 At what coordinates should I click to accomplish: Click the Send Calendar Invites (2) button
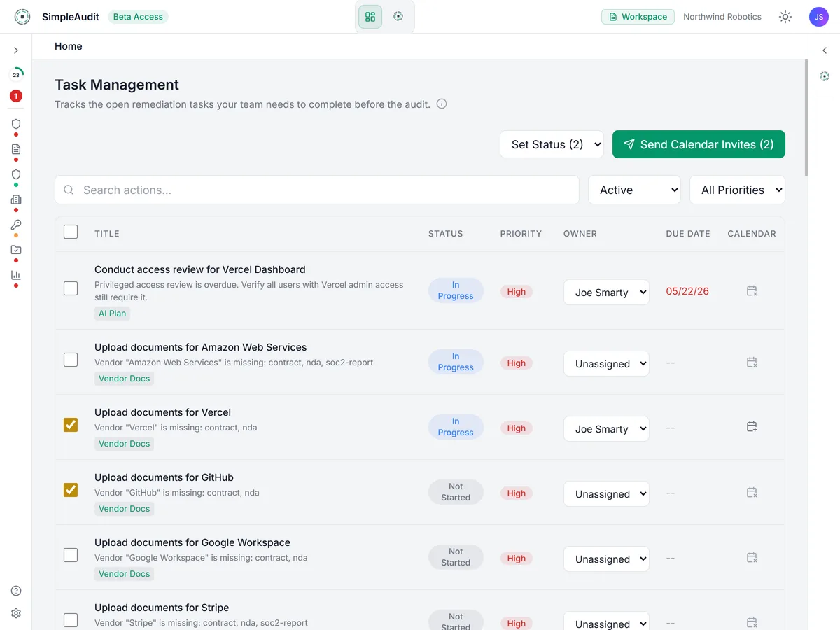coord(699,144)
